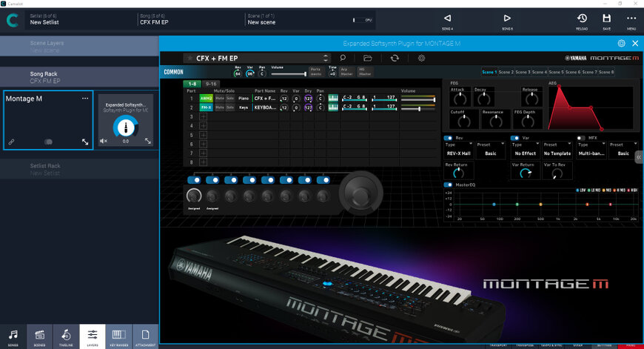Toggle the Rev effect switch off

coord(449,138)
